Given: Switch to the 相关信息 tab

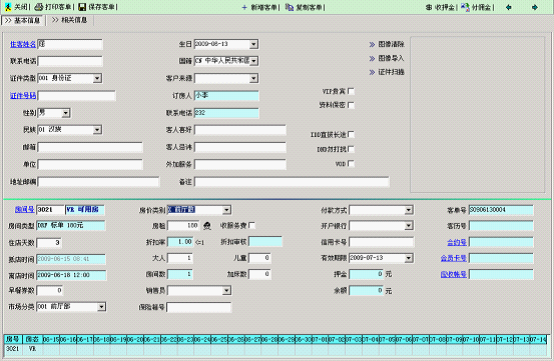Looking at the screenshot, I should [x=70, y=20].
